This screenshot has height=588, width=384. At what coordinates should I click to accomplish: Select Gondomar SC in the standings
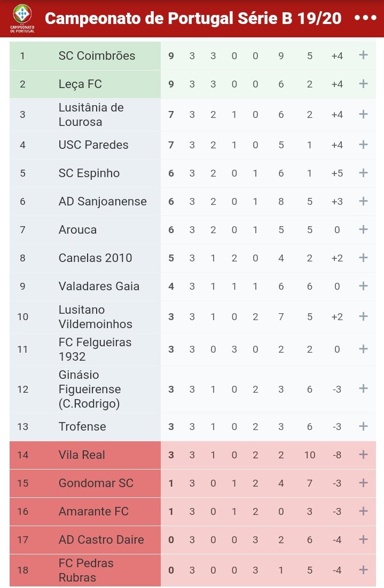click(x=96, y=483)
